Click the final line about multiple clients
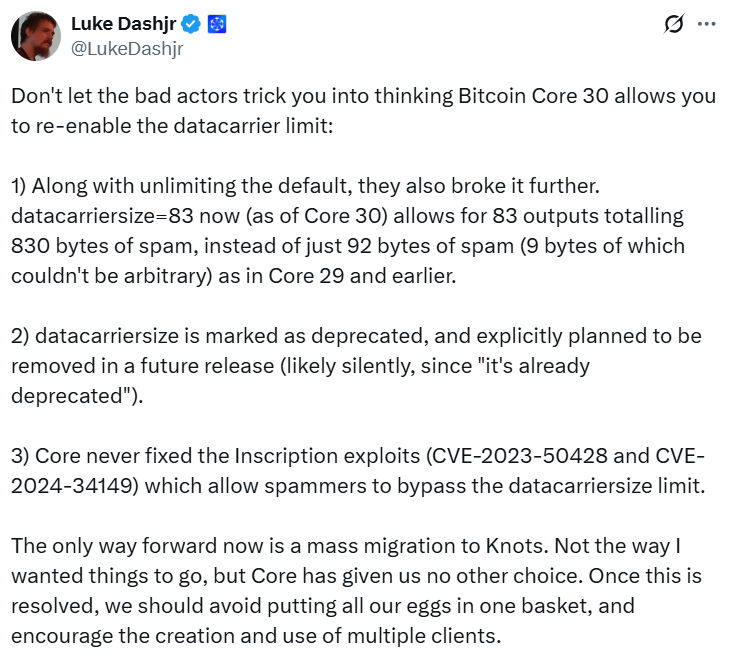This screenshot has width=731, height=655. pyautogui.click(x=256, y=636)
